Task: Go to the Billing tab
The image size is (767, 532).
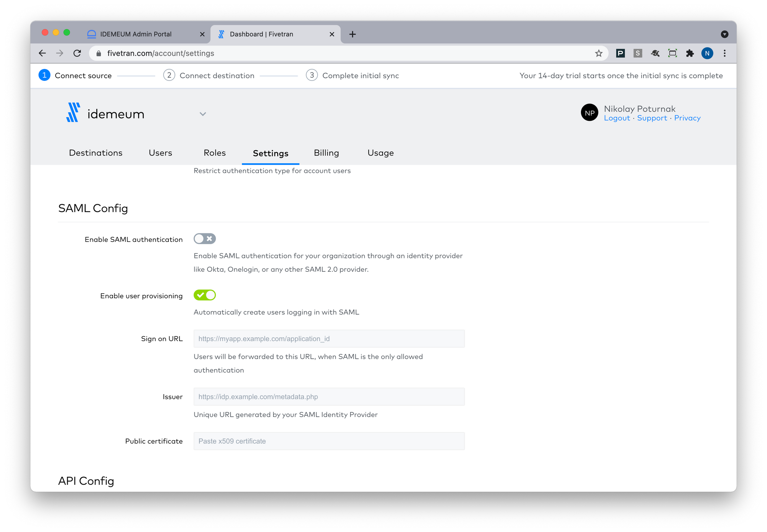Action: tap(326, 153)
